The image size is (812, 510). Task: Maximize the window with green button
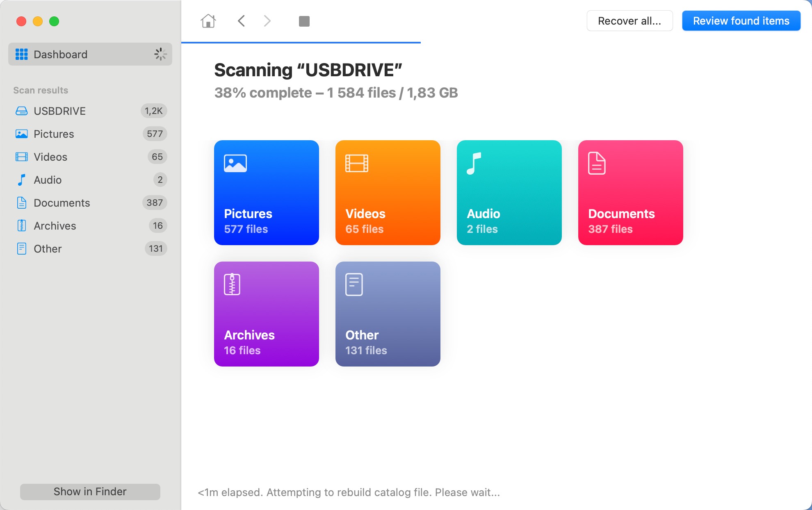click(54, 21)
